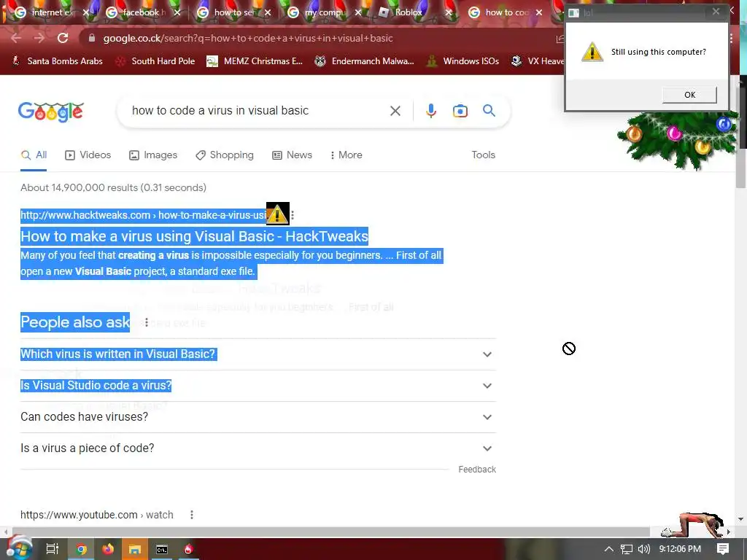
Task: Open 'Santa Bombs Arabs' bookmark
Action: pos(57,61)
